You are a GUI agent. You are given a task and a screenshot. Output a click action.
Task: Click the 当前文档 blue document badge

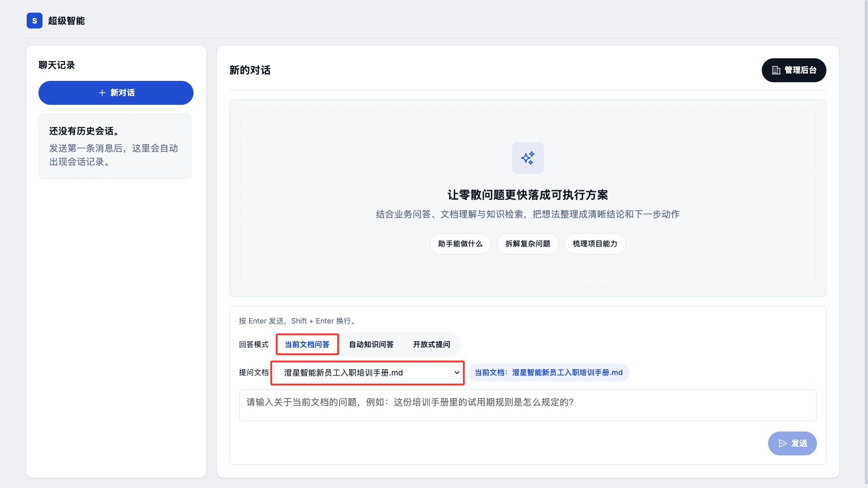tap(548, 373)
